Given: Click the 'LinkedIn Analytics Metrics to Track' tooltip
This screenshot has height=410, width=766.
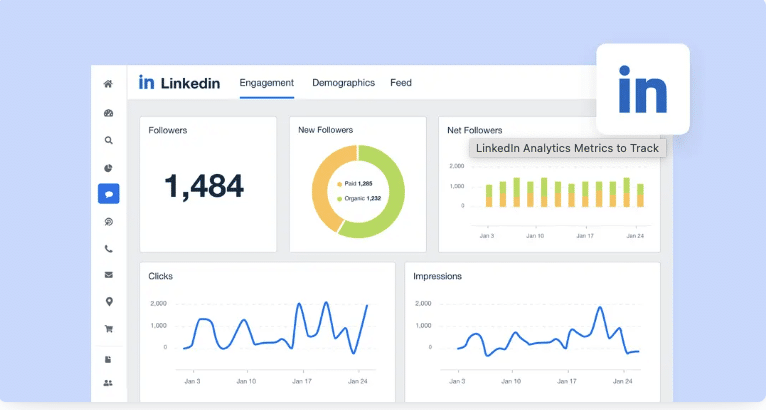Looking at the screenshot, I should coord(568,148).
